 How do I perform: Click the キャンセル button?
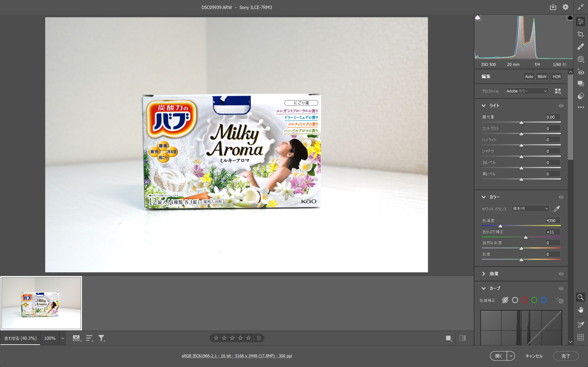pyautogui.click(x=534, y=356)
